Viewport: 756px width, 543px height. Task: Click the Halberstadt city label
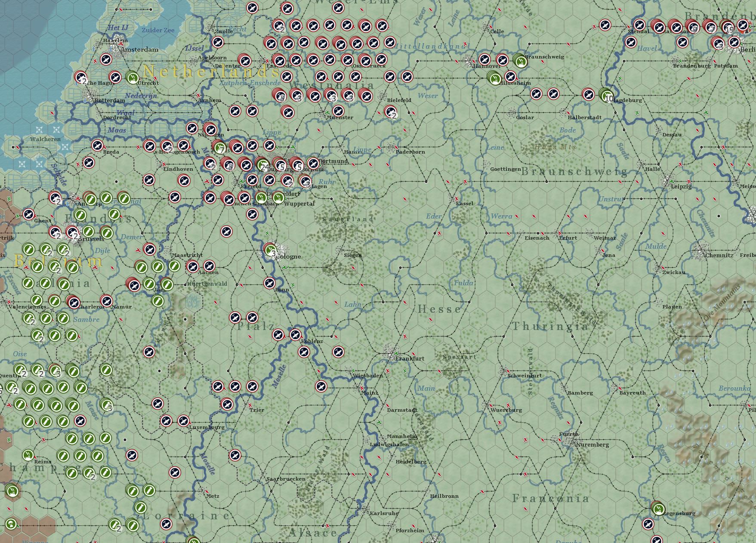coord(584,117)
